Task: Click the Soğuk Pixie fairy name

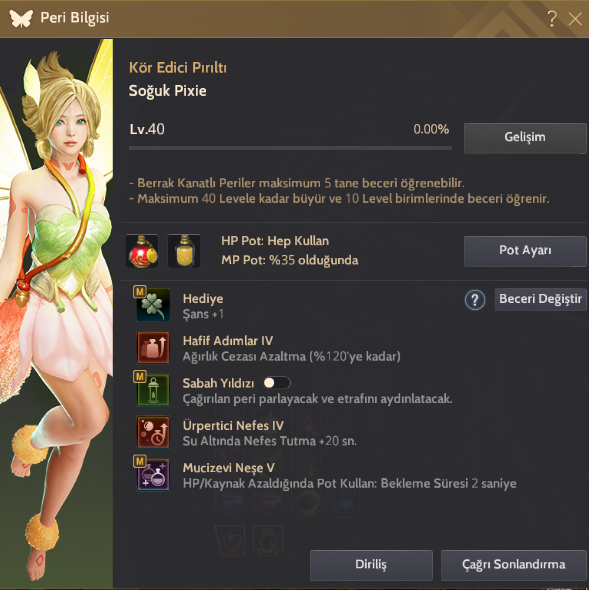Action: (x=167, y=91)
